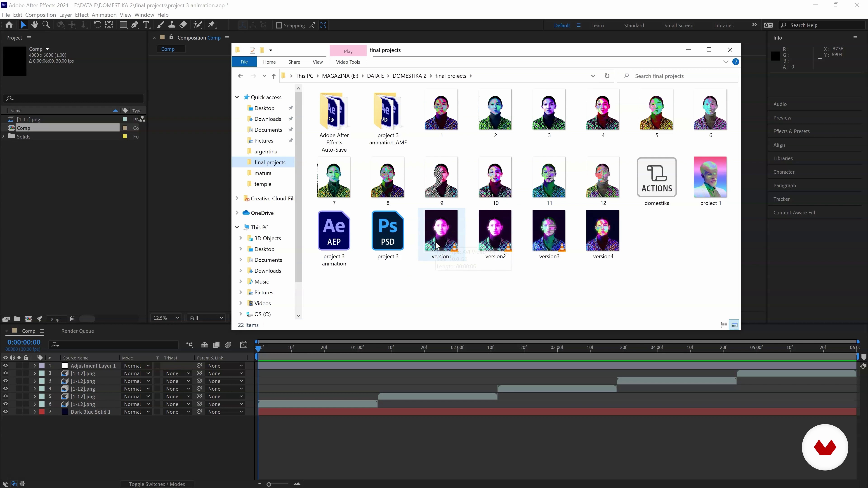The height and width of the screenshot is (488, 868).
Task: Select the Zoom tool magnifier
Action: point(46,25)
